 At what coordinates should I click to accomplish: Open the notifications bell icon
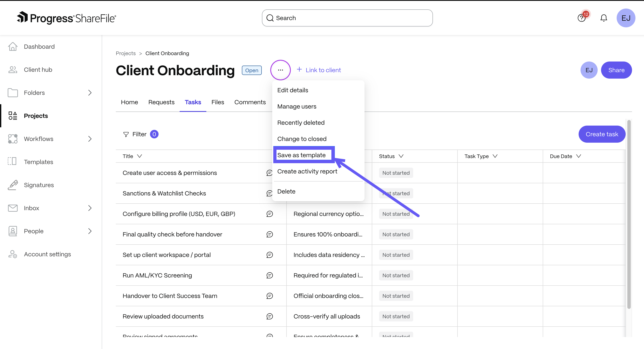pos(603,18)
